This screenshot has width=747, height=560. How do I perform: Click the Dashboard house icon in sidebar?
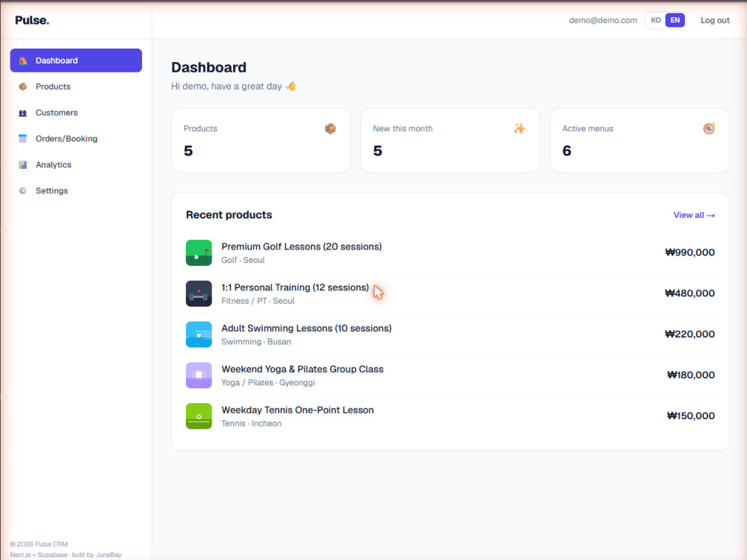click(x=22, y=60)
